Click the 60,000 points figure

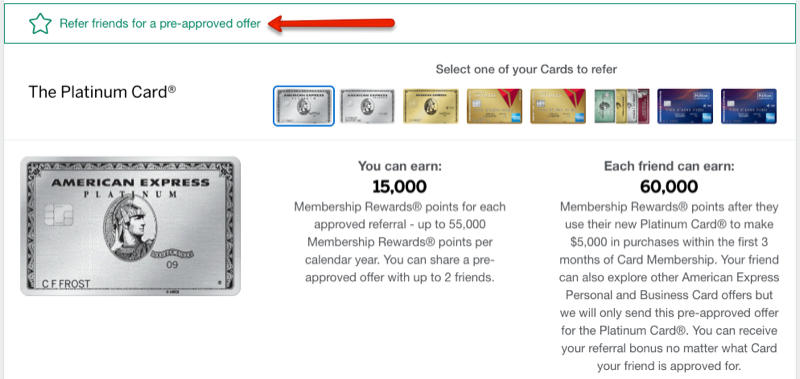point(669,186)
